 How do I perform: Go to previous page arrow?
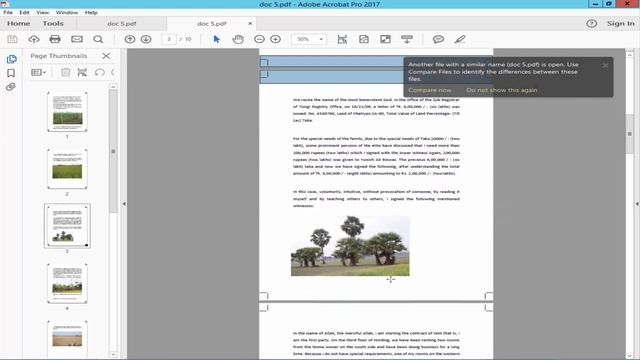pyautogui.click(x=130, y=39)
